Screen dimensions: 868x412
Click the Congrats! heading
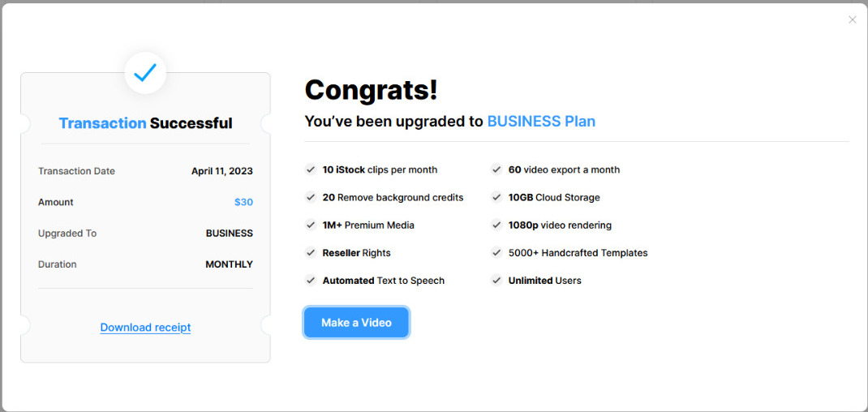tap(372, 89)
